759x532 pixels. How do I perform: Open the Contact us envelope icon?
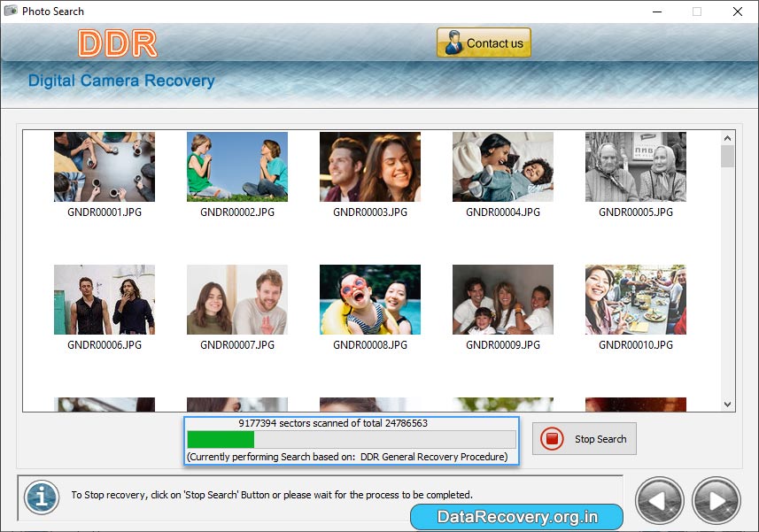pos(452,42)
